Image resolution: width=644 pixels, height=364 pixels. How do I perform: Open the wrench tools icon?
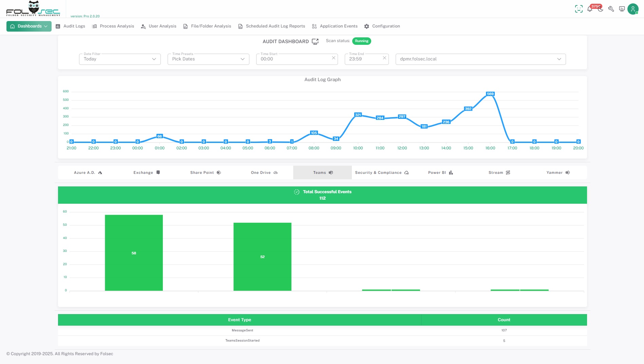click(611, 9)
